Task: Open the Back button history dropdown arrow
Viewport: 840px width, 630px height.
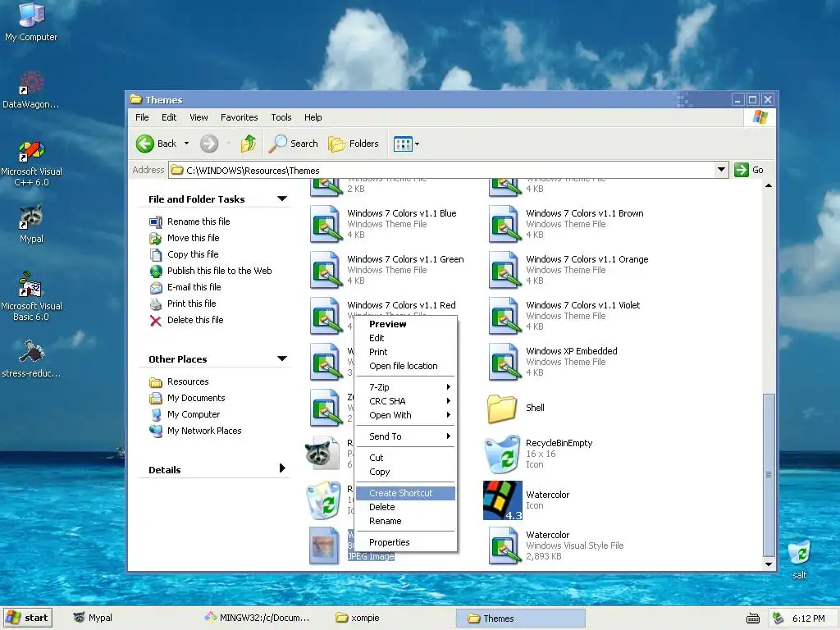Action: [186, 144]
